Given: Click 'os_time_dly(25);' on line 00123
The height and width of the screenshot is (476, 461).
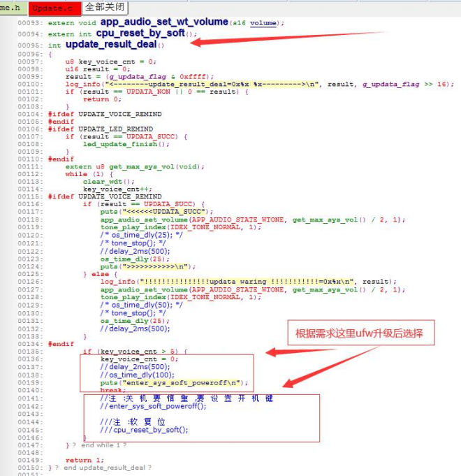Looking at the screenshot, I should (x=135, y=259).
